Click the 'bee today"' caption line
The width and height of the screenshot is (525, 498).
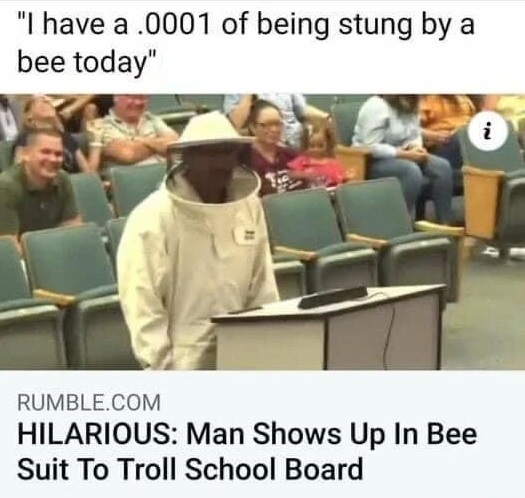[x=87, y=62]
